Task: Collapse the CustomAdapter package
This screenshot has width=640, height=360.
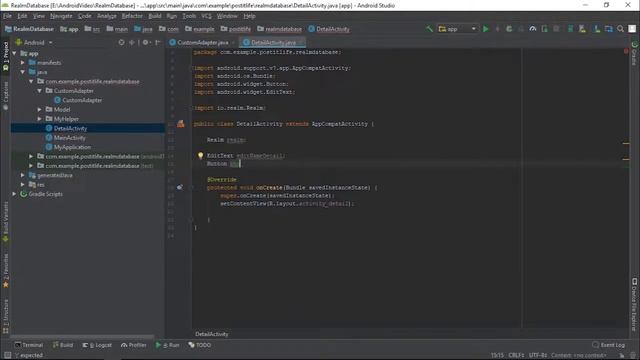Action: click(x=40, y=91)
